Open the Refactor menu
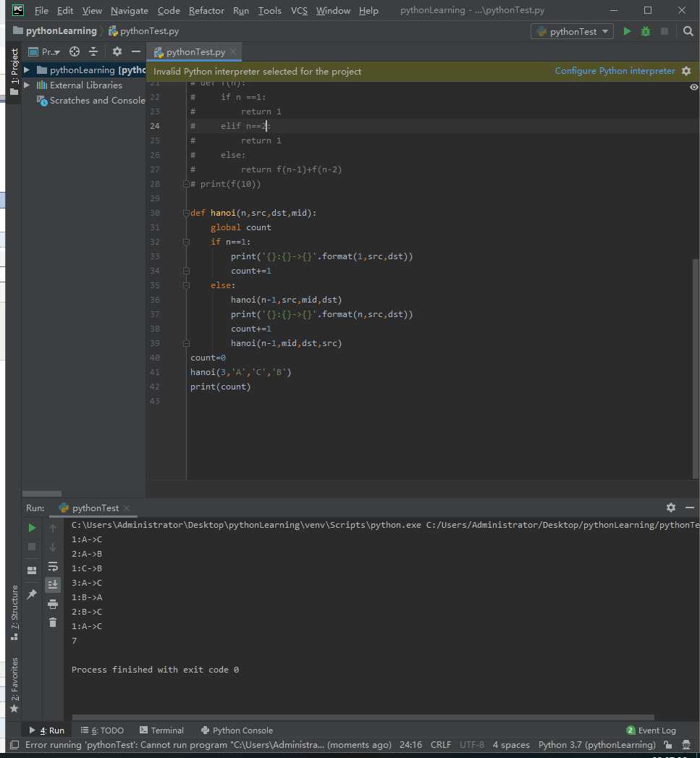Screen dimensions: 700x758 tap(206, 11)
